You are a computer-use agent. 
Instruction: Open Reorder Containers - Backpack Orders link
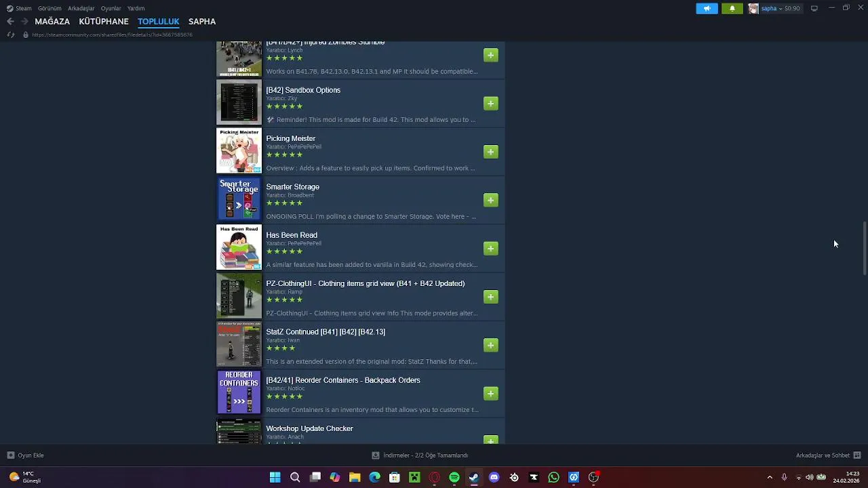[343, 380]
